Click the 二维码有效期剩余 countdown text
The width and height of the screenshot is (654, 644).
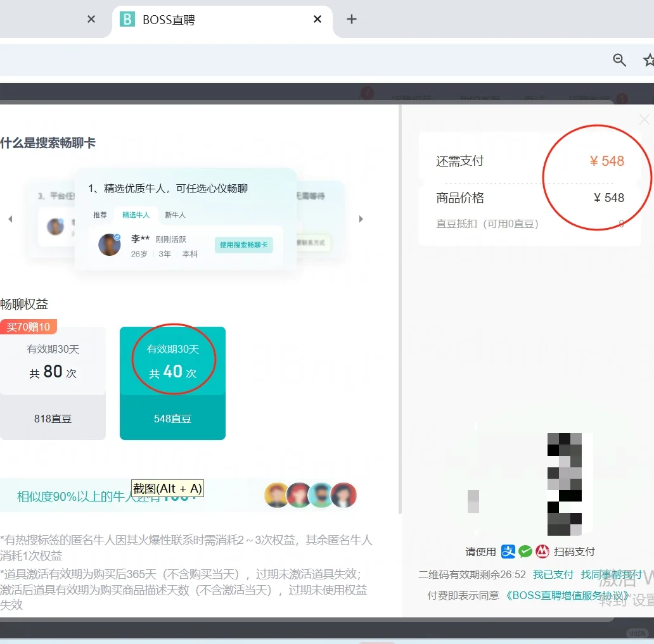click(x=472, y=574)
